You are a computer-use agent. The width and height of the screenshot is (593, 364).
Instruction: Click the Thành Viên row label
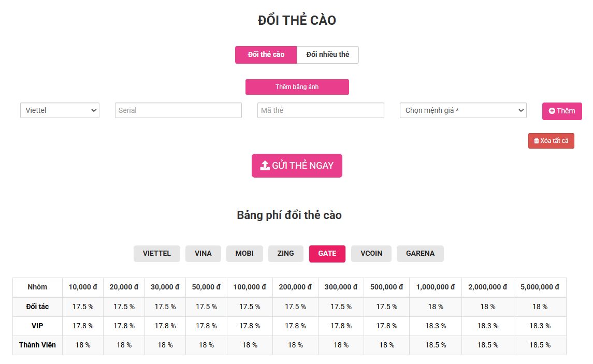click(37, 345)
